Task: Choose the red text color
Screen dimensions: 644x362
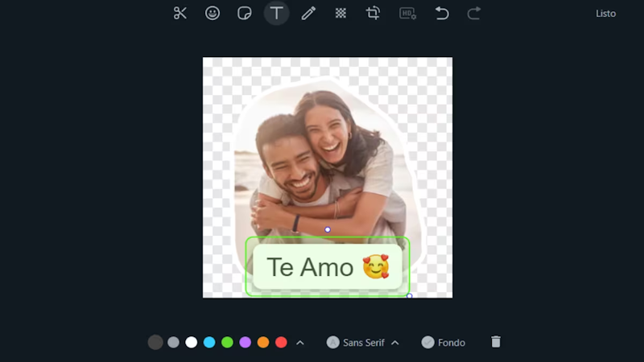Action: pos(281,343)
